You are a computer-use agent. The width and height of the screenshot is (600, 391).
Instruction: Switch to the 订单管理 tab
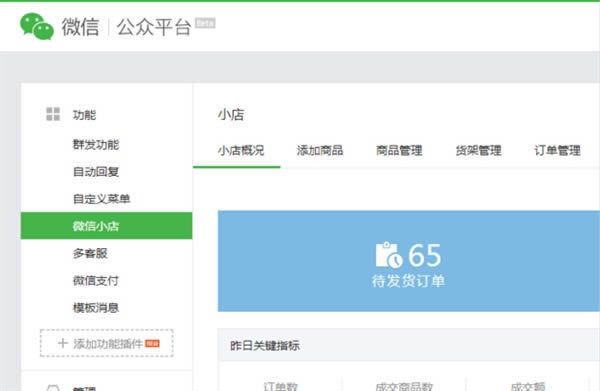click(x=558, y=150)
